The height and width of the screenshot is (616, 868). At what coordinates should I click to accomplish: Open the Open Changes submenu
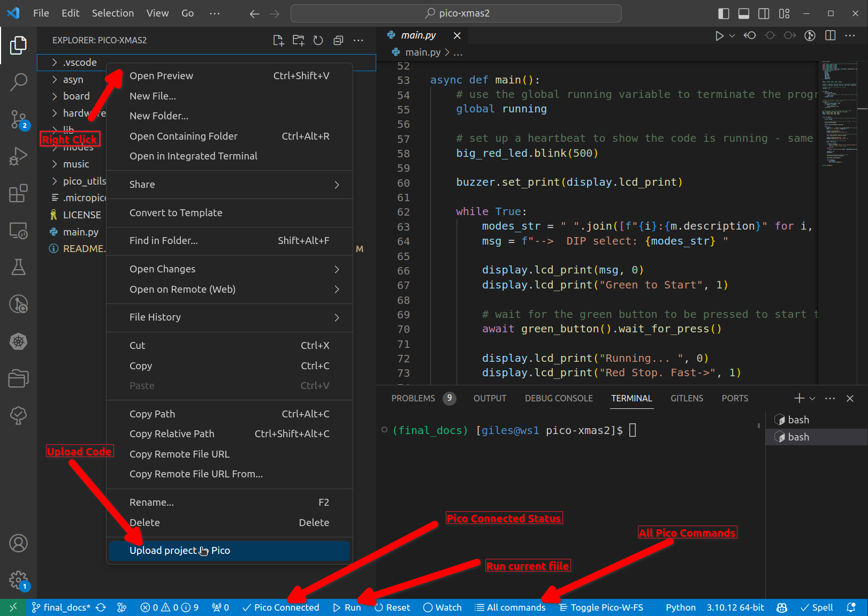229,269
